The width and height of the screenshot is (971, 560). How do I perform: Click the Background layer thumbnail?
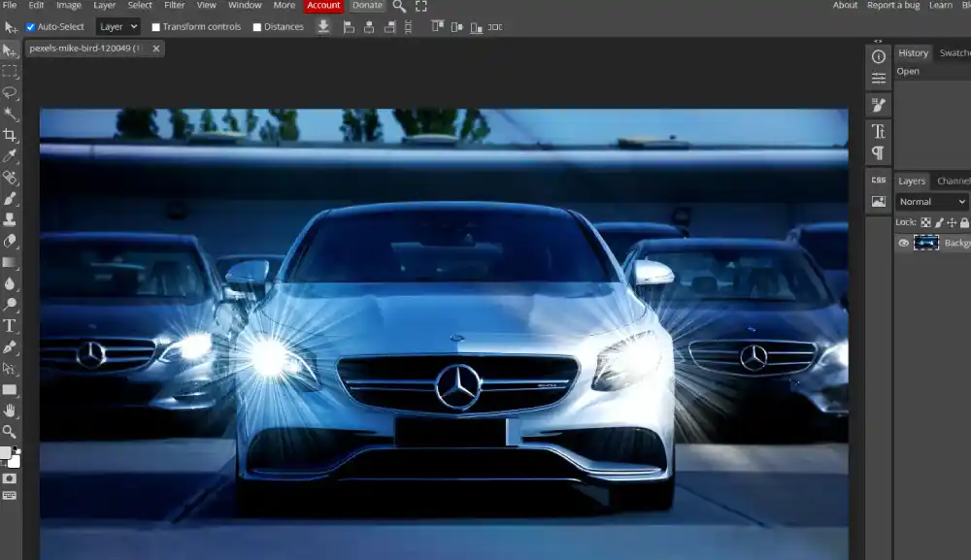(x=925, y=244)
